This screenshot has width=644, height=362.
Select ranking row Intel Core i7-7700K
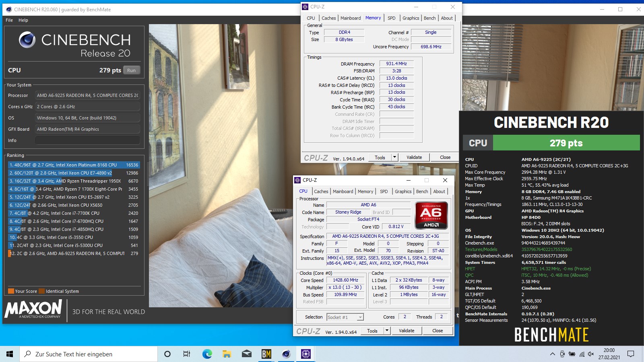(x=74, y=213)
